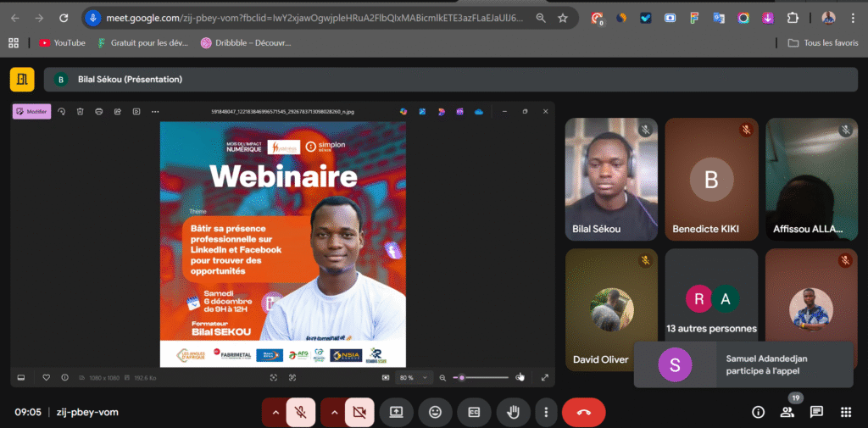Click the share screen present icon
Image resolution: width=868 pixels, height=428 pixels.
point(396,412)
